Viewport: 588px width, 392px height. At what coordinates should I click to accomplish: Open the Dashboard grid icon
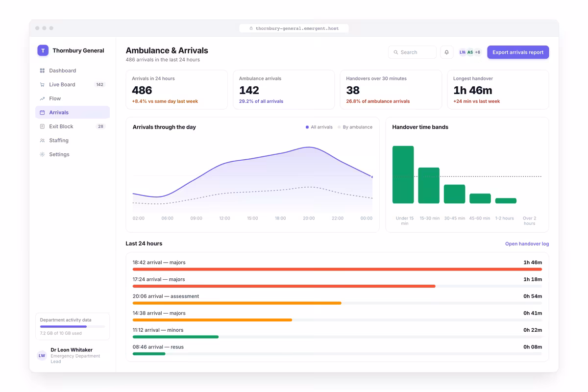pyautogui.click(x=42, y=71)
